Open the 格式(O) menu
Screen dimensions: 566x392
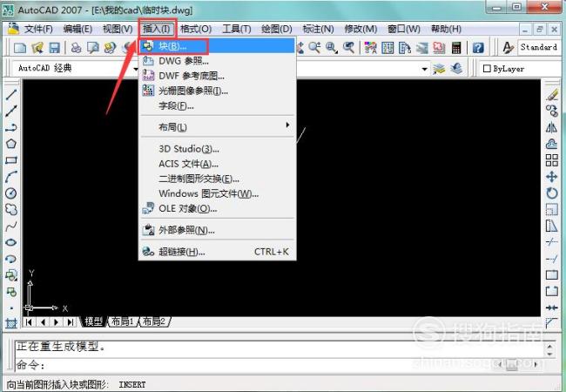[x=196, y=29]
